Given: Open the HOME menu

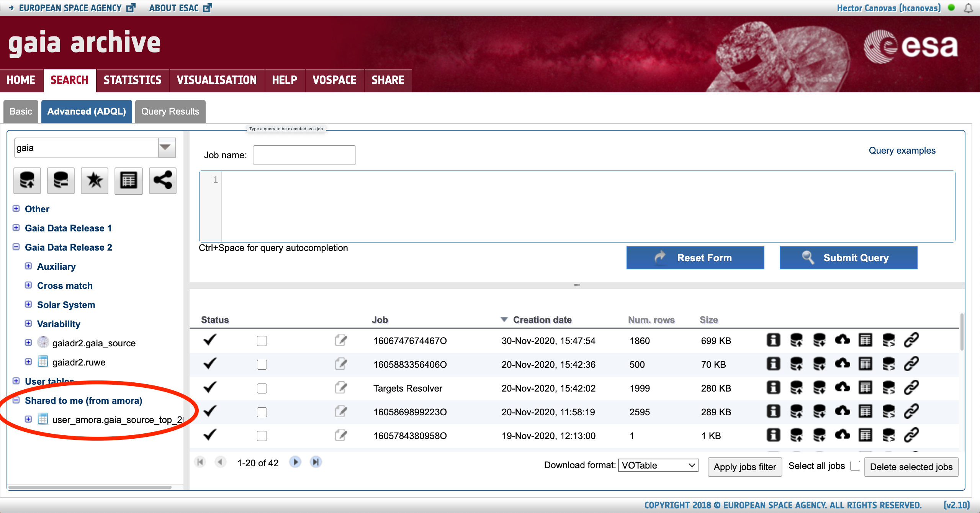Looking at the screenshot, I should click(21, 80).
